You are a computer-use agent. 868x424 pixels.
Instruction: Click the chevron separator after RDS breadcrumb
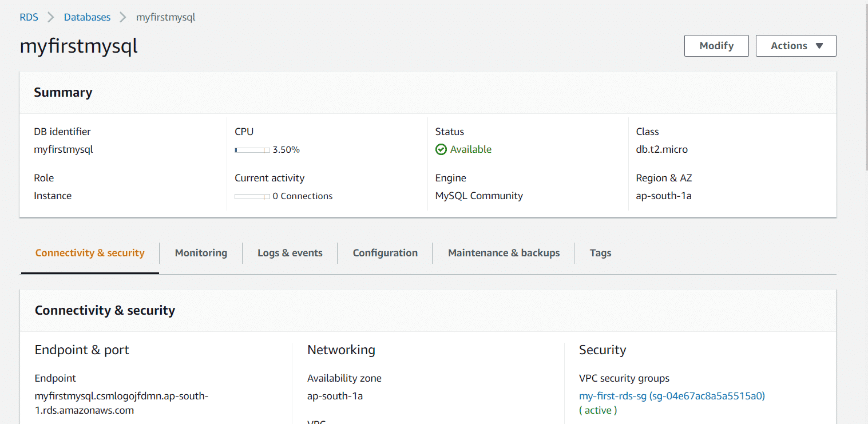click(51, 17)
